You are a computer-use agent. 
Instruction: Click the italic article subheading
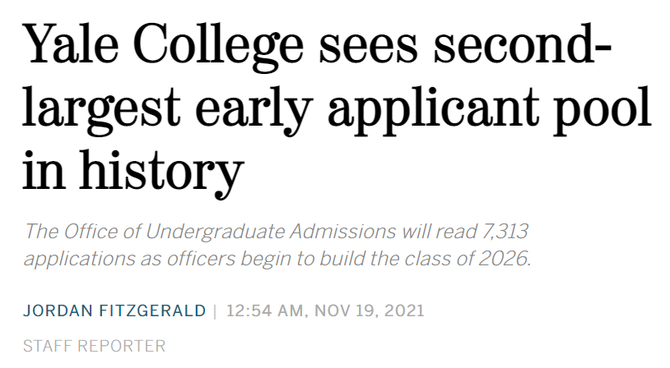point(277,245)
